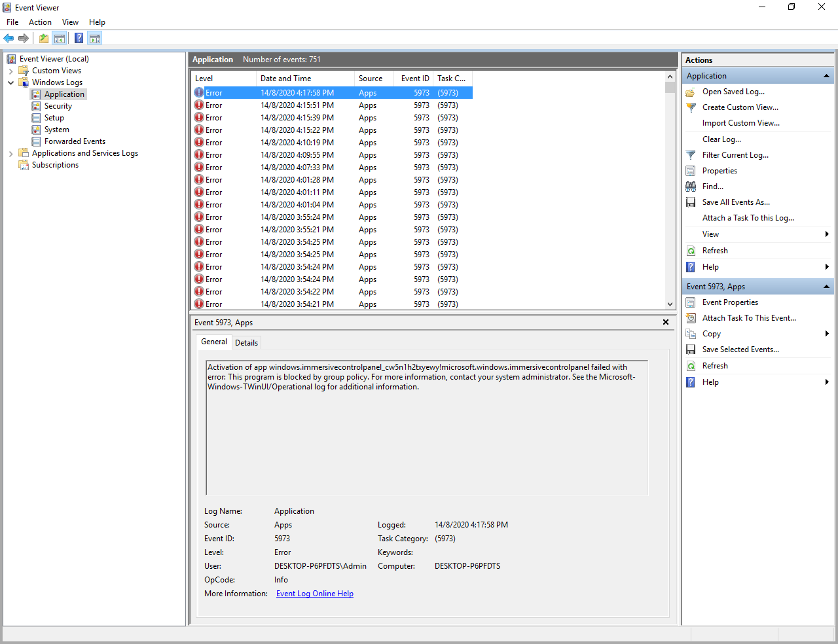Click the Save All Events As disk icon

691,202
